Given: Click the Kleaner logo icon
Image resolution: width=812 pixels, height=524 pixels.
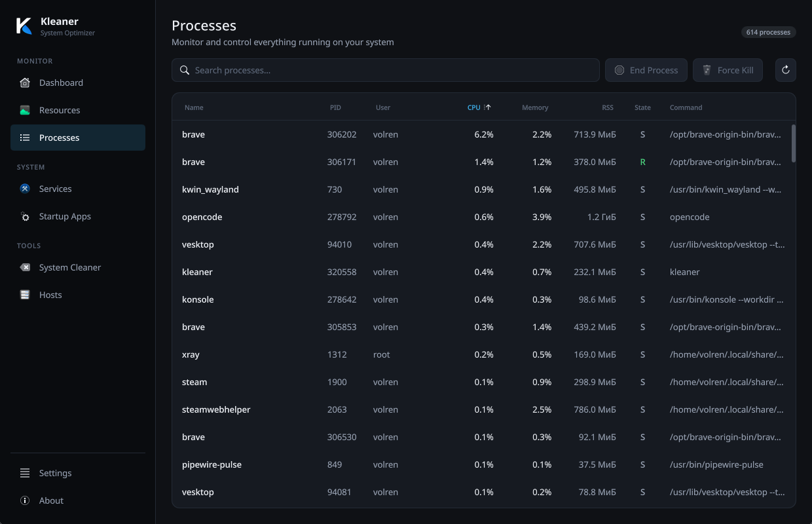Looking at the screenshot, I should pos(24,26).
